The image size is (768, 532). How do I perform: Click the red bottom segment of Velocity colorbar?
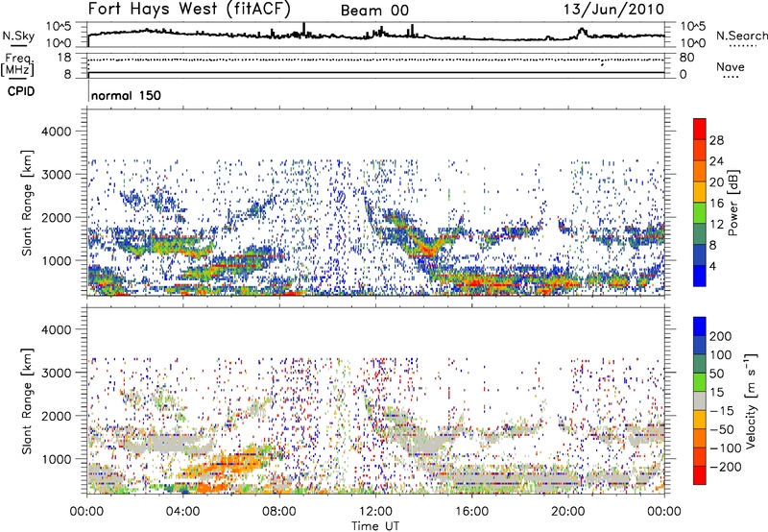click(x=700, y=475)
